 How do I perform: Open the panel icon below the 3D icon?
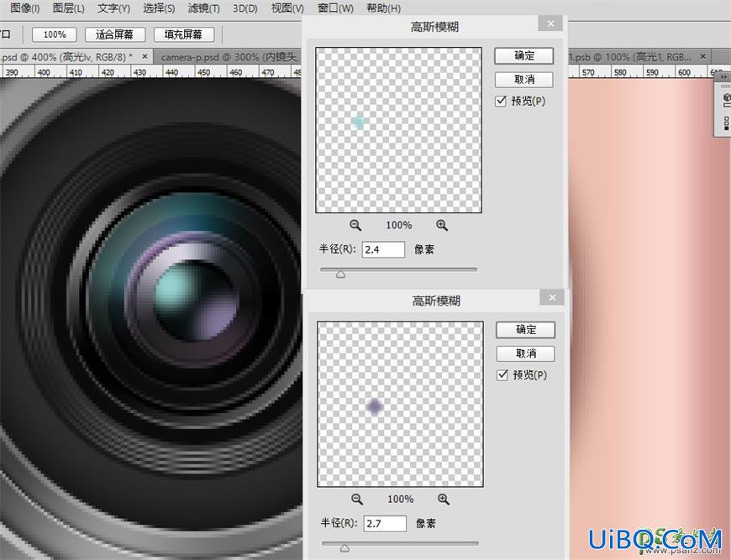[726, 123]
